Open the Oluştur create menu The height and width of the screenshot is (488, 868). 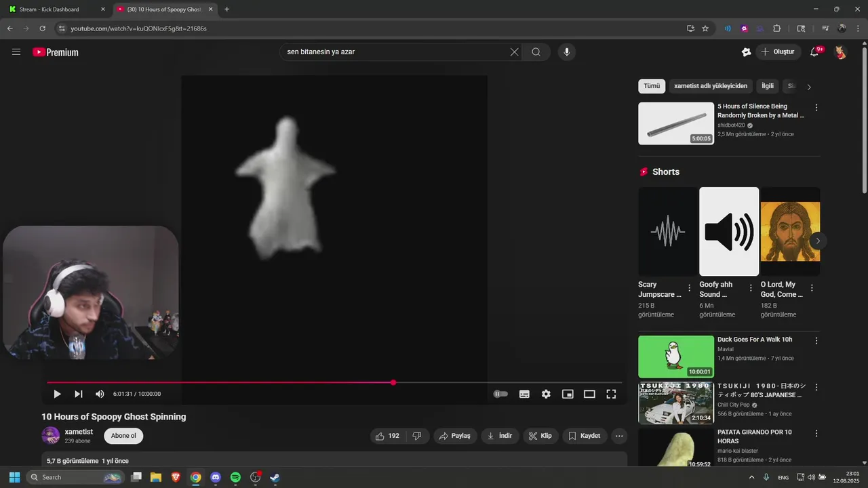[x=778, y=52]
